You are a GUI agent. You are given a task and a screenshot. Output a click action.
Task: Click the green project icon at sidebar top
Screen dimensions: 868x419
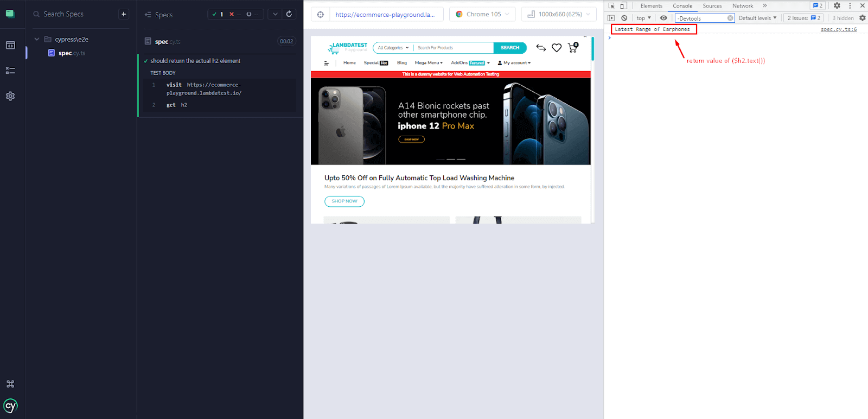[x=10, y=14]
